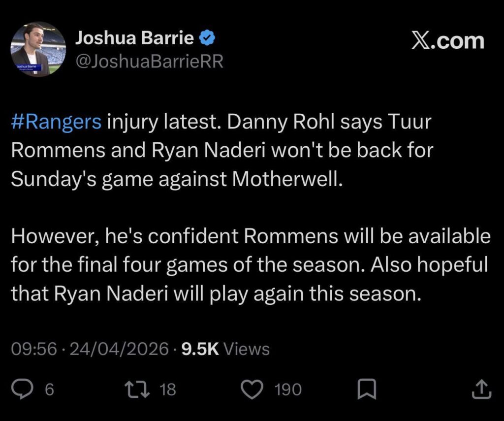Click the X.com logo
Screen dimensions: 504x421
pos(447,41)
